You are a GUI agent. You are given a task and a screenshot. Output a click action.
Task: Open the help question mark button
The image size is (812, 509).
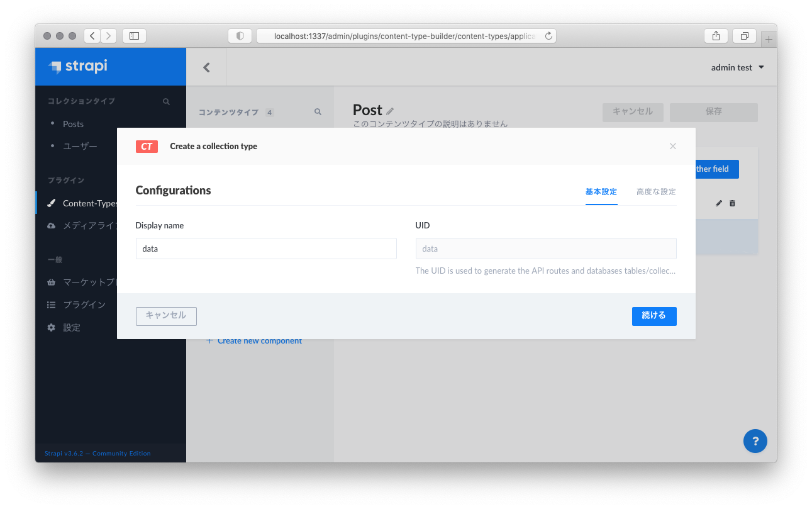(x=755, y=441)
